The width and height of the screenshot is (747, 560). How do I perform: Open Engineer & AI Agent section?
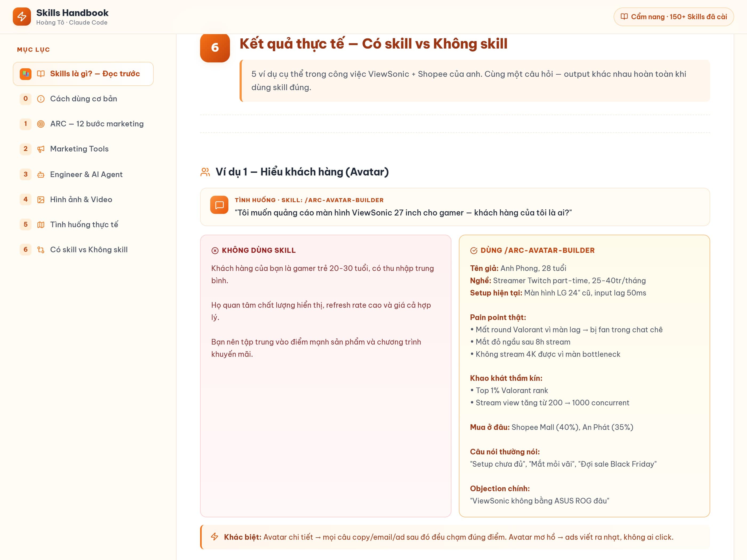click(x=83, y=174)
